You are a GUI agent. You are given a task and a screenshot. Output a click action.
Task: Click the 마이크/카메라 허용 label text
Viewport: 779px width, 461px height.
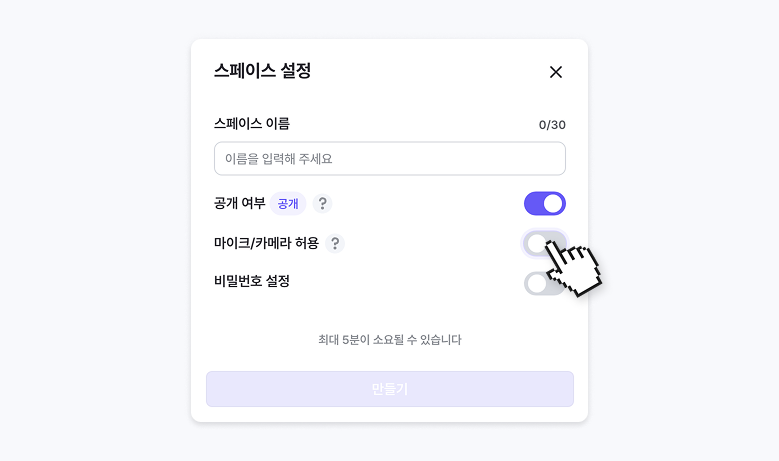(266, 243)
